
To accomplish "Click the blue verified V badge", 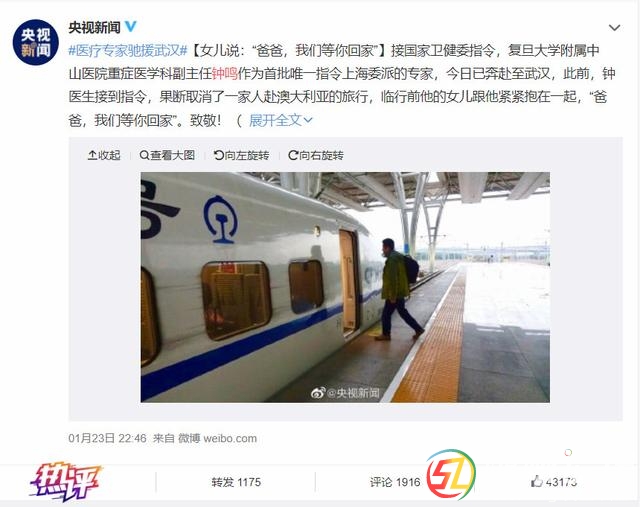I will click(130, 27).
